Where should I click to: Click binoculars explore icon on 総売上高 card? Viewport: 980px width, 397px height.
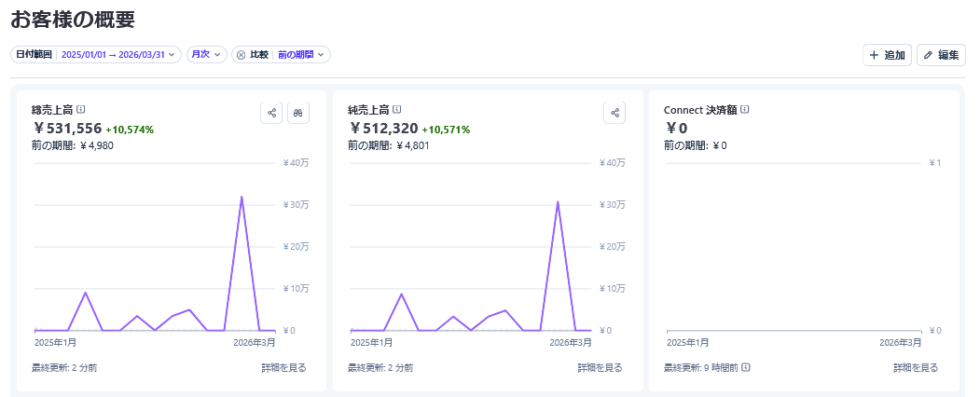(x=298, y=113)
